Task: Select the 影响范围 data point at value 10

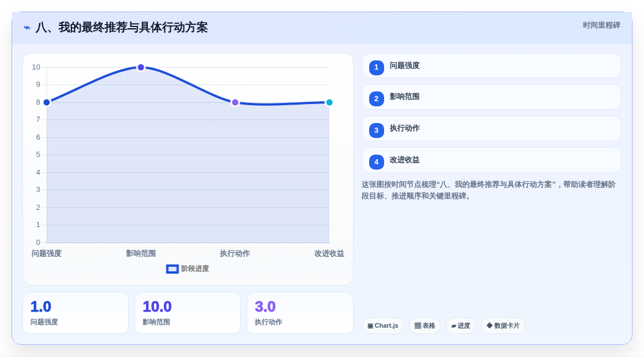Action: point(141,67)
